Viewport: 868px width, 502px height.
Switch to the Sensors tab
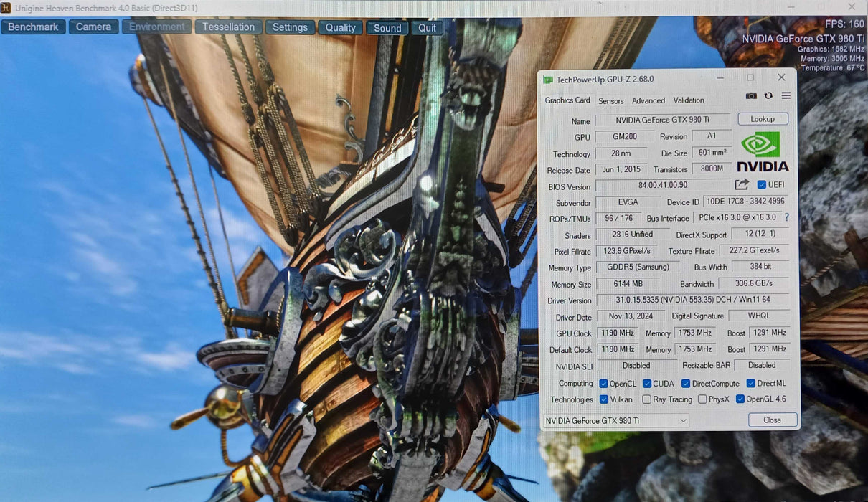610,101
